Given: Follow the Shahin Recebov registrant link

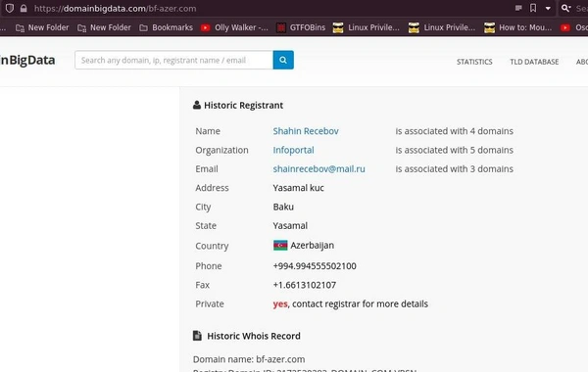Looking at the screenshot, I should tap(306, 131).
